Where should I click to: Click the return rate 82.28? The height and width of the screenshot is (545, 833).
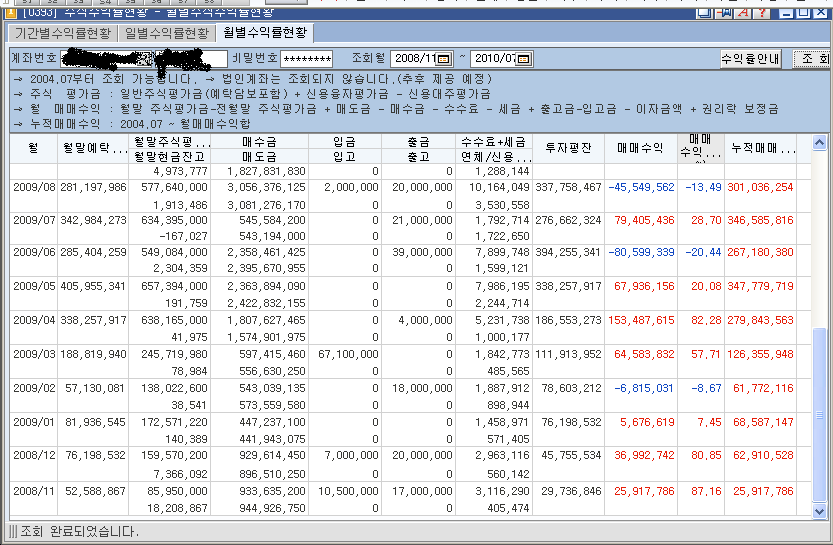(x=706, y=320)
